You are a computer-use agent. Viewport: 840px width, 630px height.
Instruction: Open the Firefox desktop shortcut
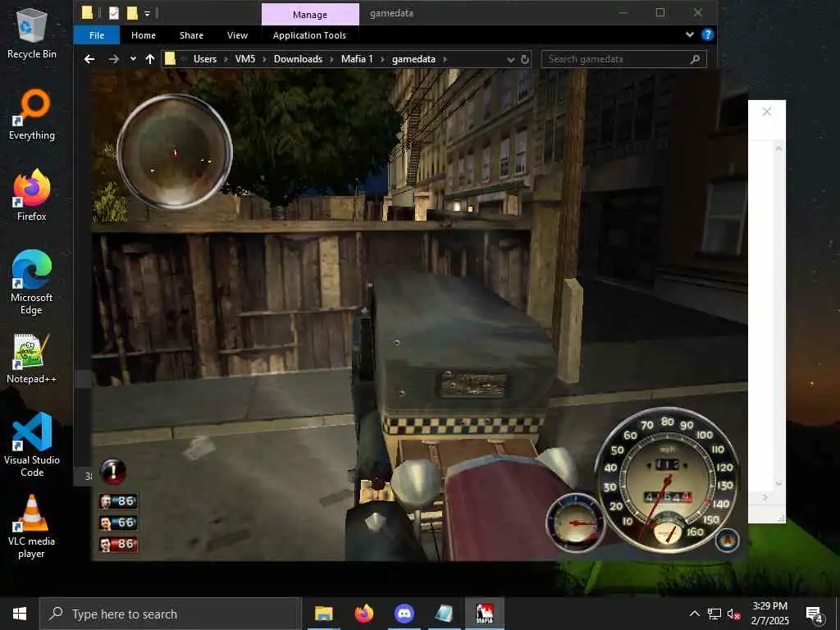tap(32, 195)
